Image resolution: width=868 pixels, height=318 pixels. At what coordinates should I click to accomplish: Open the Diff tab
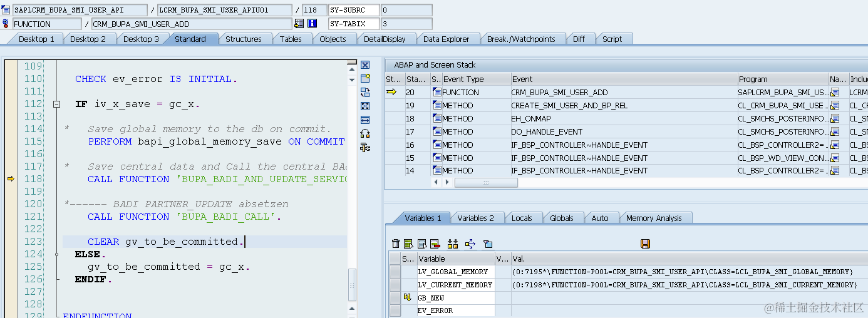click(579, 39)
